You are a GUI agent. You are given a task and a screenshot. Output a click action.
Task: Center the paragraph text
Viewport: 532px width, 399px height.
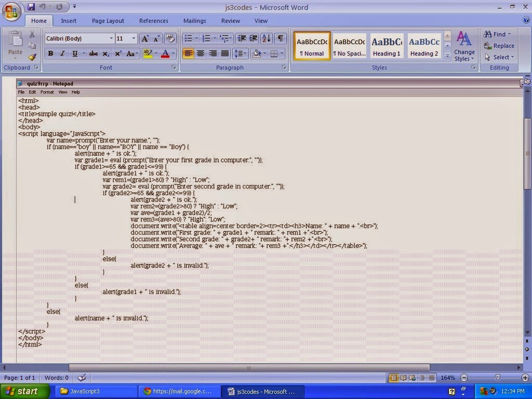click(201, 54)
